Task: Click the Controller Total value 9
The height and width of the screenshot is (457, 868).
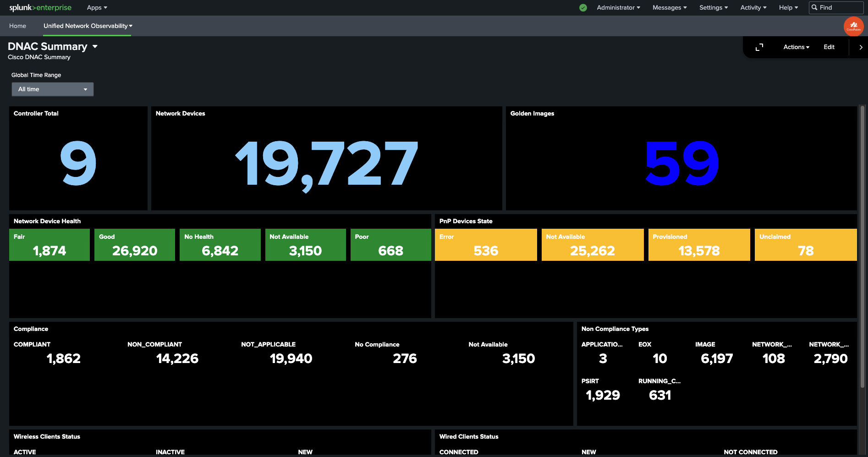Action: [x=78, y=164]
